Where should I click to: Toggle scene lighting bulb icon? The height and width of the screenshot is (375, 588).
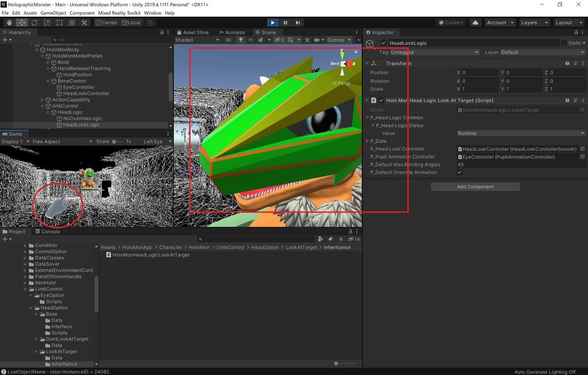click(x=241, y=40)
